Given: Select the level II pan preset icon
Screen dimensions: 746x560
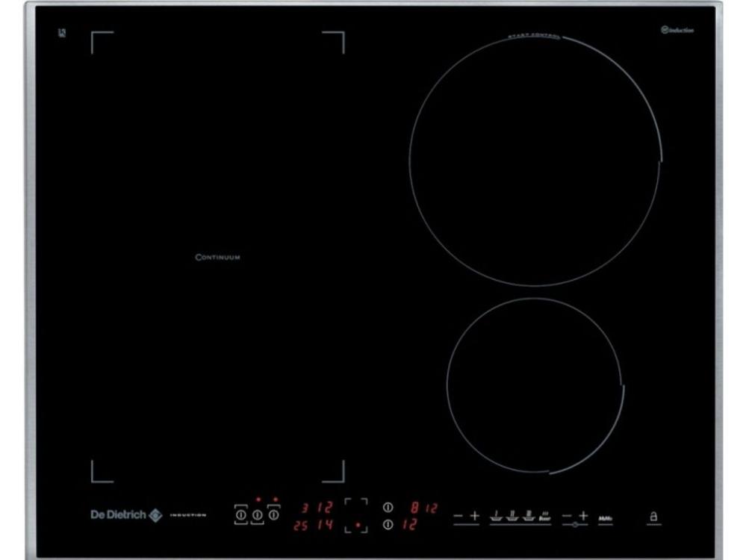Looking at the screenshot, I should point(512,516).
